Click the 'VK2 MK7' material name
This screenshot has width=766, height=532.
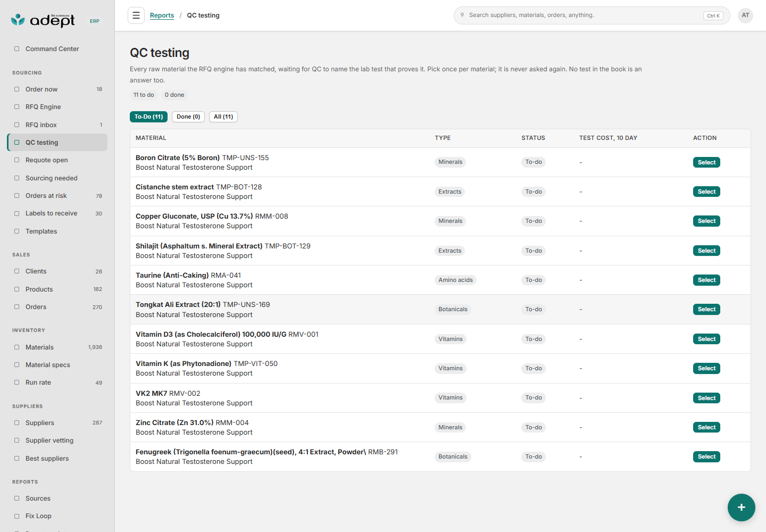(152, 394)
